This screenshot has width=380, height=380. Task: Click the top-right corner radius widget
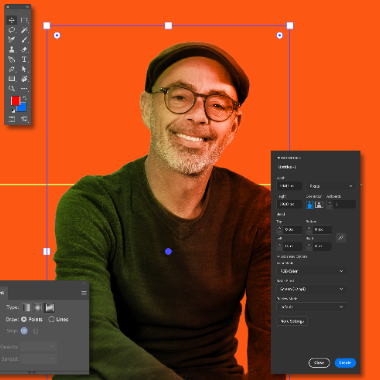280,35
